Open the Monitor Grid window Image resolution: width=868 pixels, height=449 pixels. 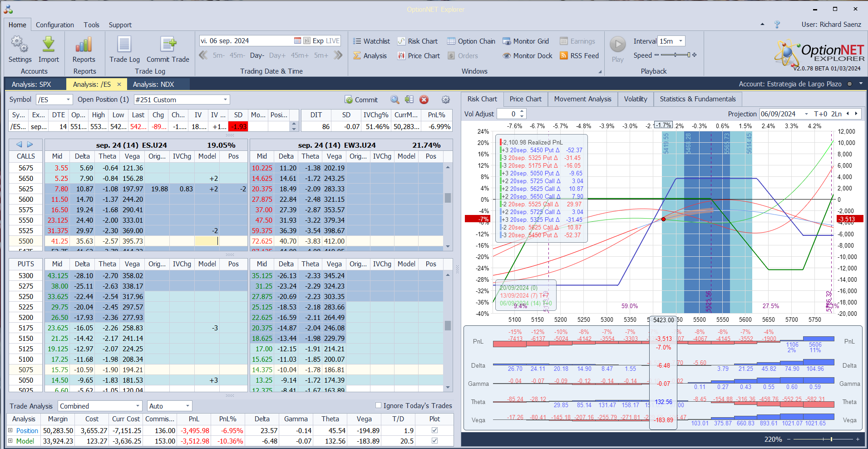[x=526, y=41]
